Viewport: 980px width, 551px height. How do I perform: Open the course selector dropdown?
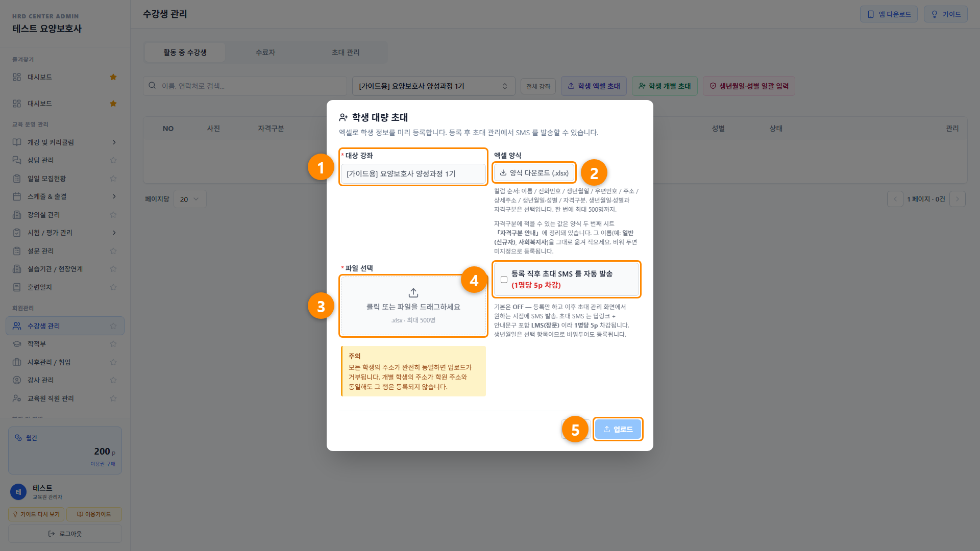click(433, 86)
